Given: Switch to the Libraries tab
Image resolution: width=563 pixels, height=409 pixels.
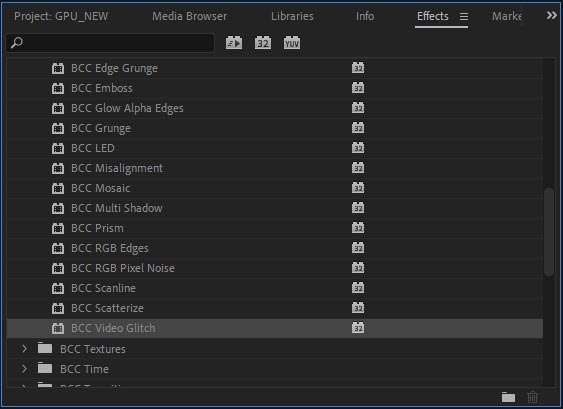Looking at the screenshot, I should point(292,16).
